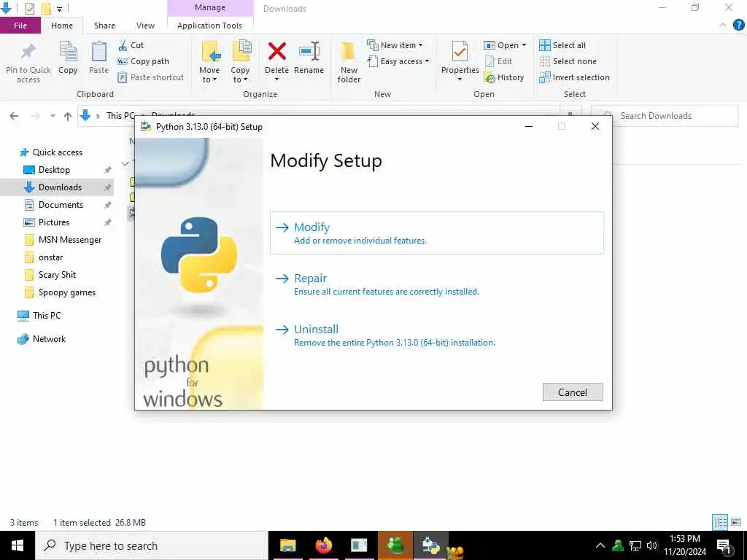Choose Uninstall Python 3.13.0
This screenshot has width=747, height=560.
(x=436, y=335)
